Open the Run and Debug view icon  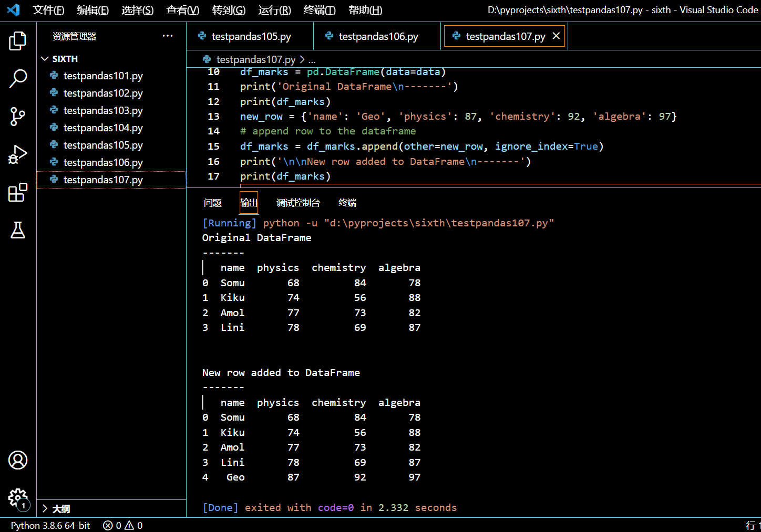click(18, 155)
